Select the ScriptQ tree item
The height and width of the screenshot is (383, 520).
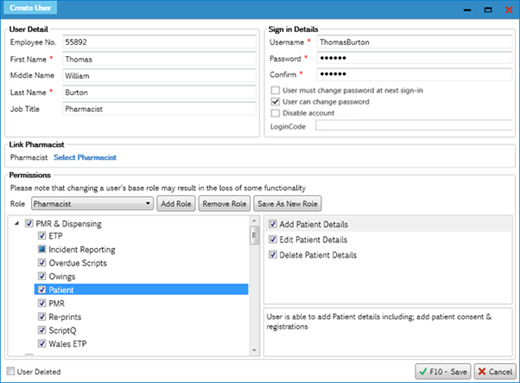[62, 330]
